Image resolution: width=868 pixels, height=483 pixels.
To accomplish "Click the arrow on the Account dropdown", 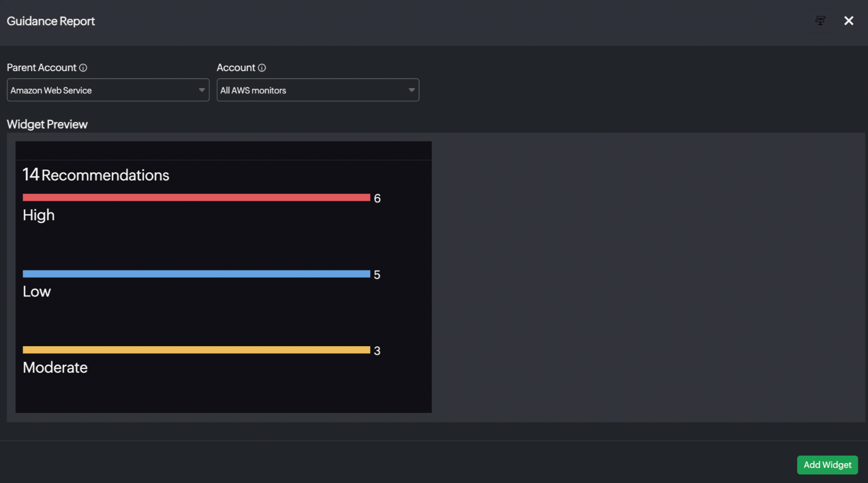I will (x=411, y=90).
